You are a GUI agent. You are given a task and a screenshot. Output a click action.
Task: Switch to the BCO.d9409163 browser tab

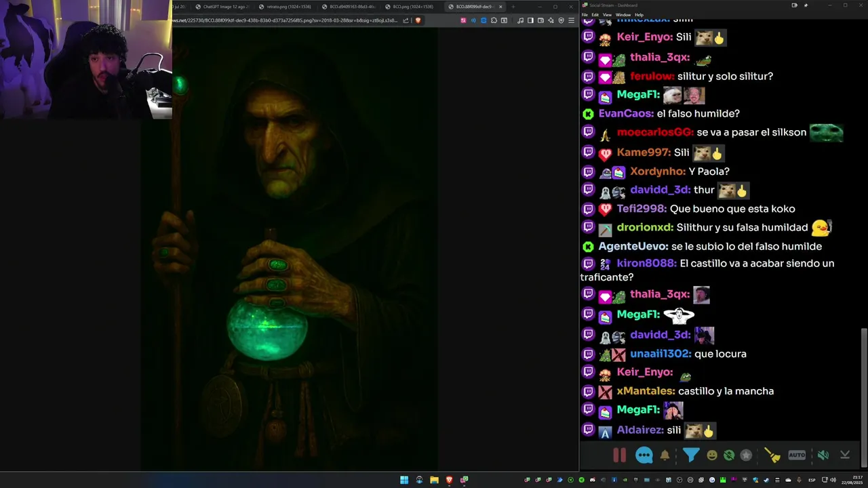(x=349, y=7)
